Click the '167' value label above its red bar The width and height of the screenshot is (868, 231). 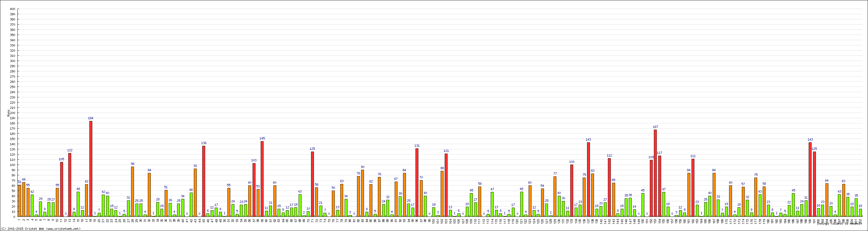tap(655, 127)
